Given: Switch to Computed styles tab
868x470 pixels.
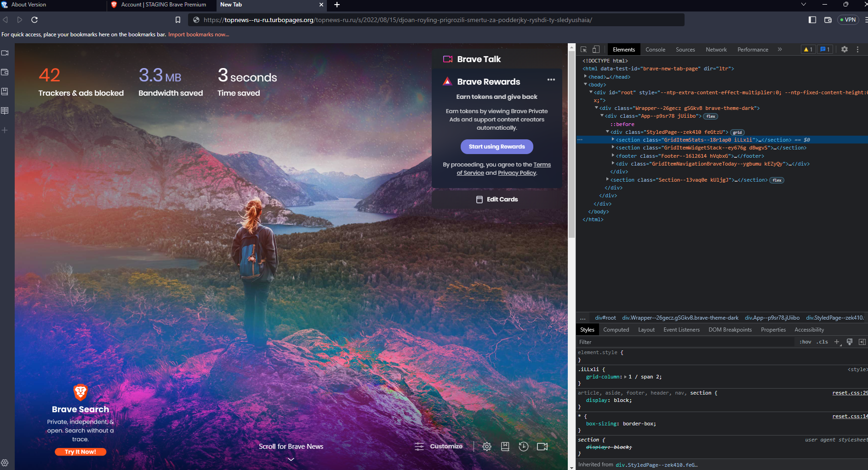Looking at the screenshot, I should [616, 330].
